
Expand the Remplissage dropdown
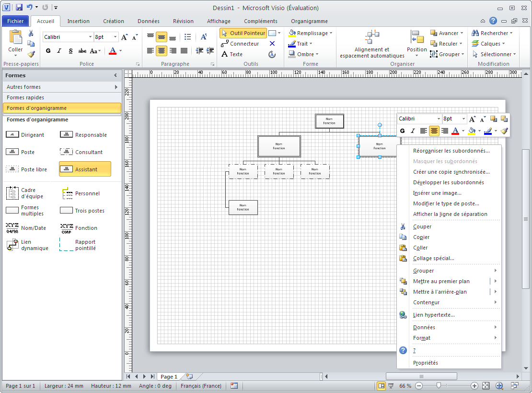tap(331, 33)
